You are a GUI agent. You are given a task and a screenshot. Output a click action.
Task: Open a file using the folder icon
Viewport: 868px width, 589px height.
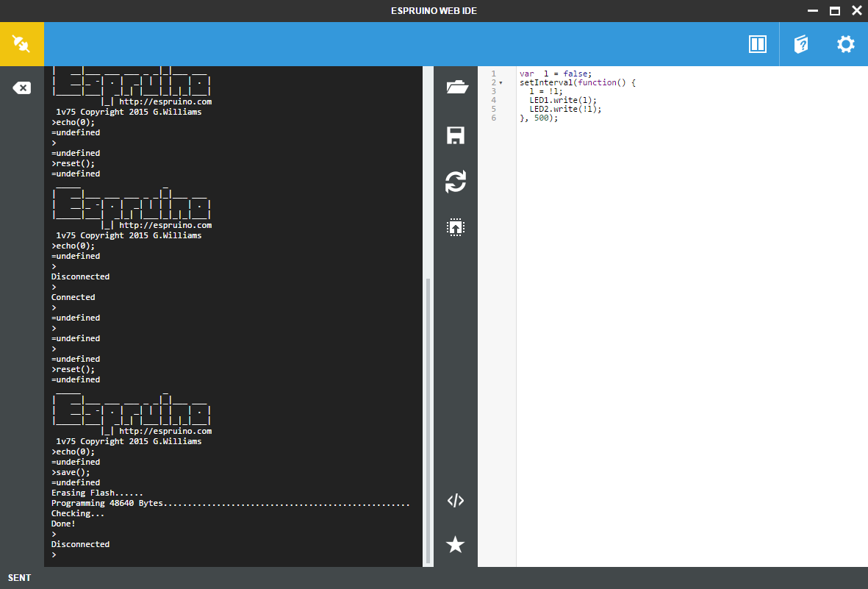pos(456,88)
